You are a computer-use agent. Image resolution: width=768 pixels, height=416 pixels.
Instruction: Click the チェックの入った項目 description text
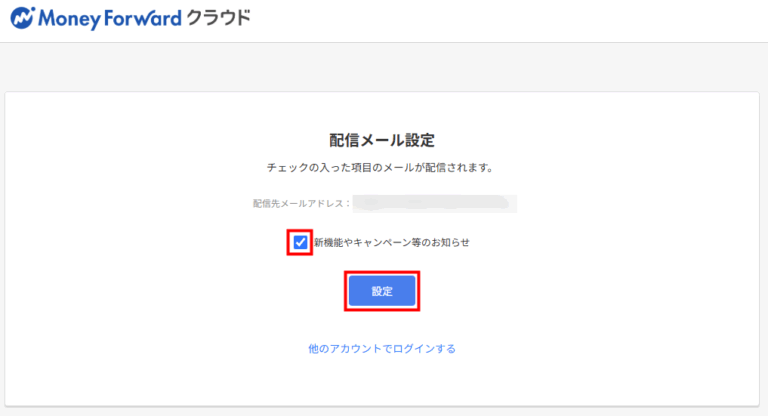click(382, 167)
